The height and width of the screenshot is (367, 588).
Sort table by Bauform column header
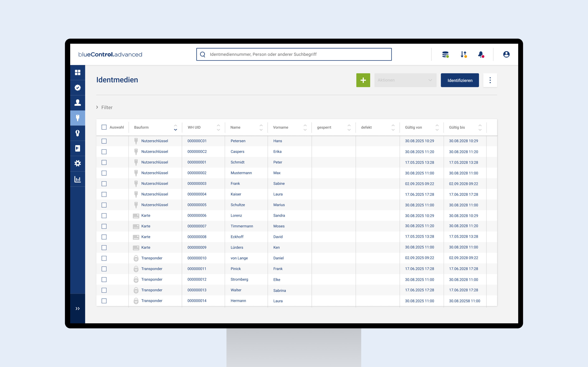point(141,127)
